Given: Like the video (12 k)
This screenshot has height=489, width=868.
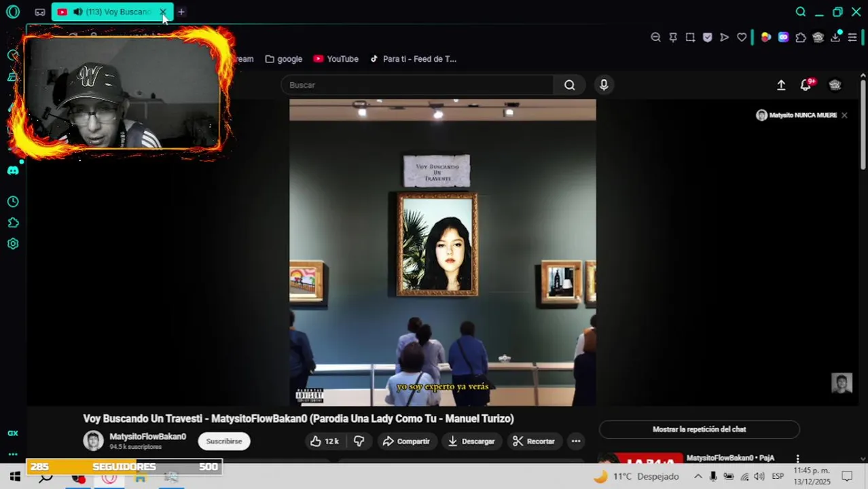Looking at the screenshot, I should pos(325,441).
